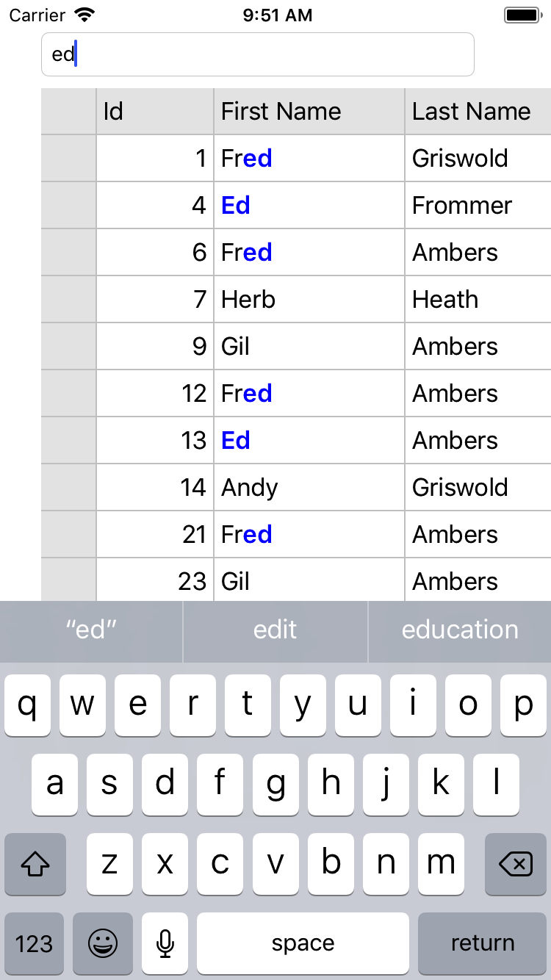Choose the "edit" autocomplete suggestion
The image size is (551, 980).
(x=275, y=630)
